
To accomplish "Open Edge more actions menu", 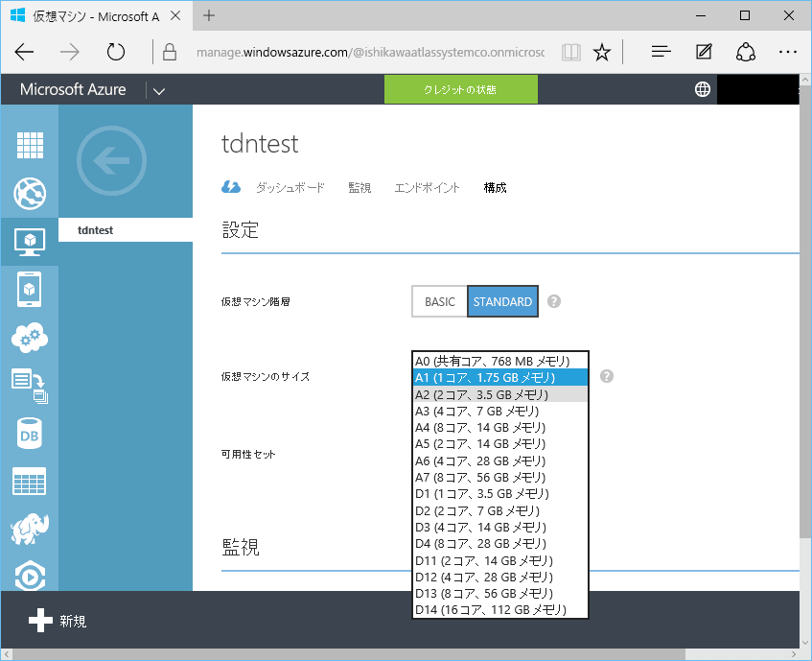I will [788, 52].
